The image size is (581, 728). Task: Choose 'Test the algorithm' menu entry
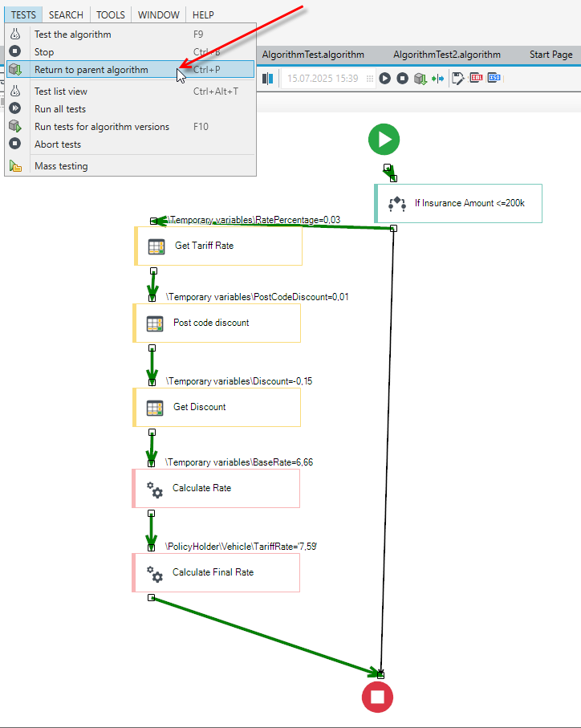point(130,35)
